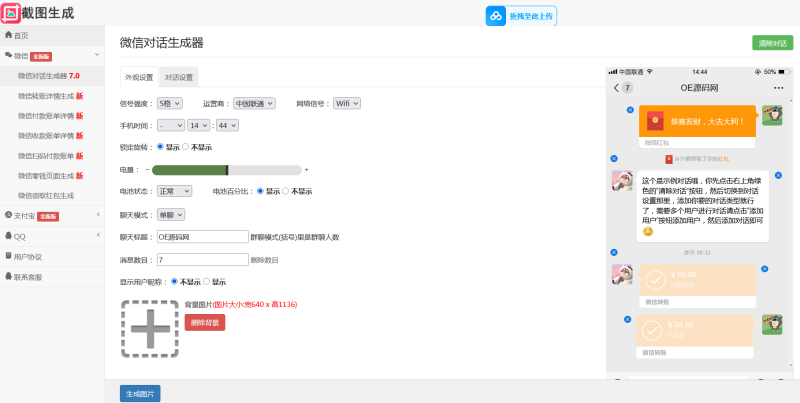Click the pink avatar beside long text message
Screen dimensions: 800x403
click(x=622, y=181)
